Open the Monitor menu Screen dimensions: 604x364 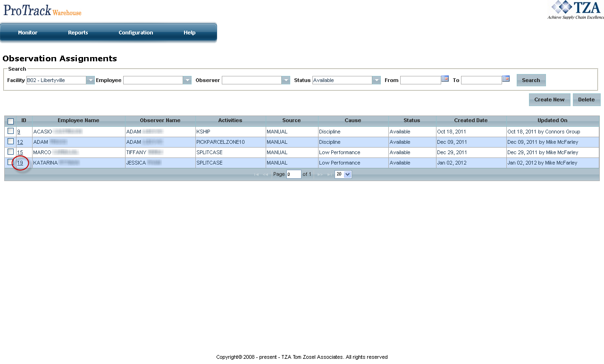pos(27,33)
